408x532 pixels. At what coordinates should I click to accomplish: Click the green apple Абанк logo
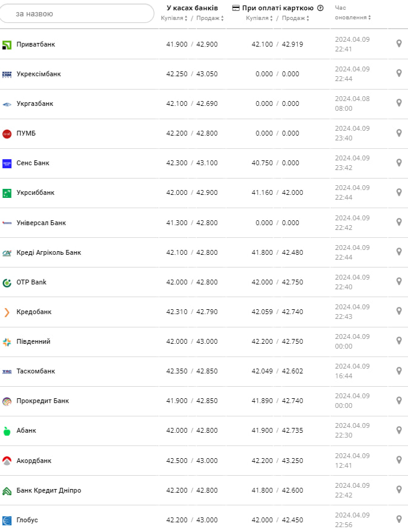tap(7, 431)
